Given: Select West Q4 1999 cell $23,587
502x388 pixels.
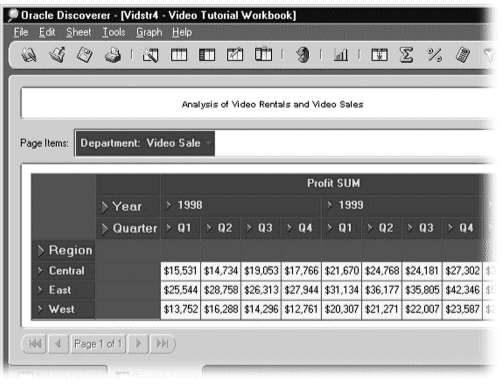Looking at the screenshot, I should (x=462, y=309).
